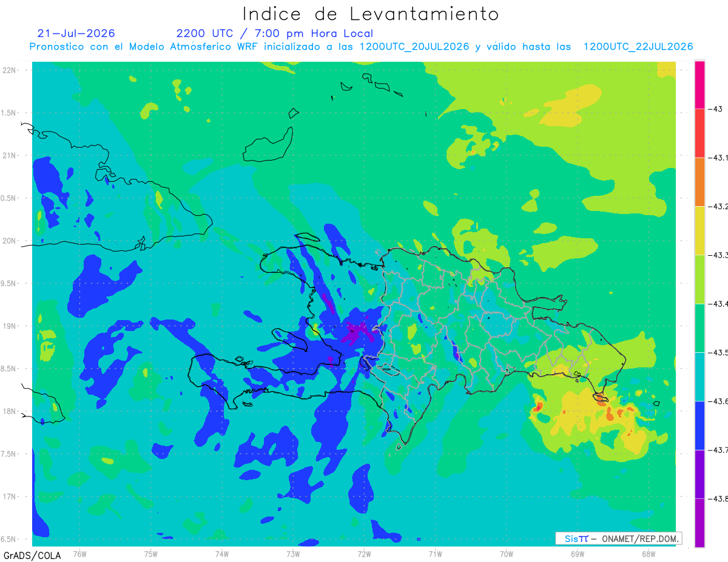Screen dimensions: 728x562
Task: Click the magenta swatch above -43
Action: tap(699, 84)
